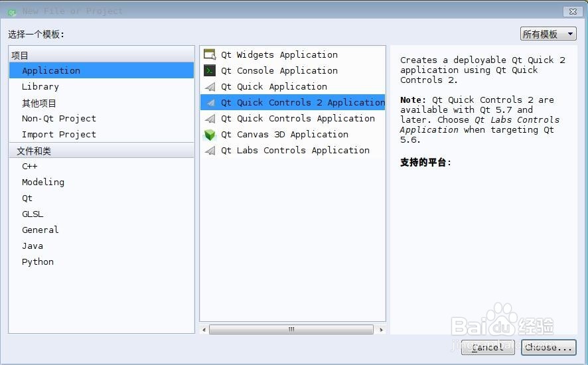This screenshot has height=365, width=588.
Task: Click the green Qt Canvas 3D cube icon
Action: click(210, 135)
